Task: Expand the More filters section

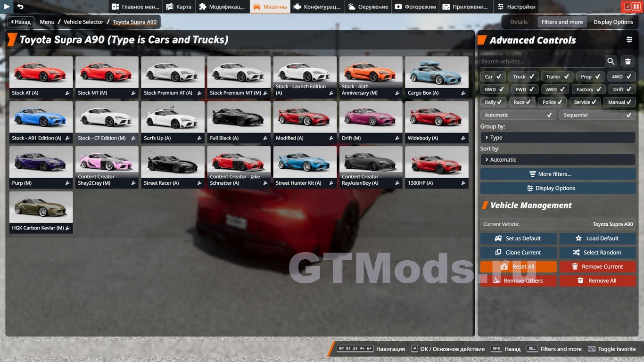Action: (x=557, y=174)
